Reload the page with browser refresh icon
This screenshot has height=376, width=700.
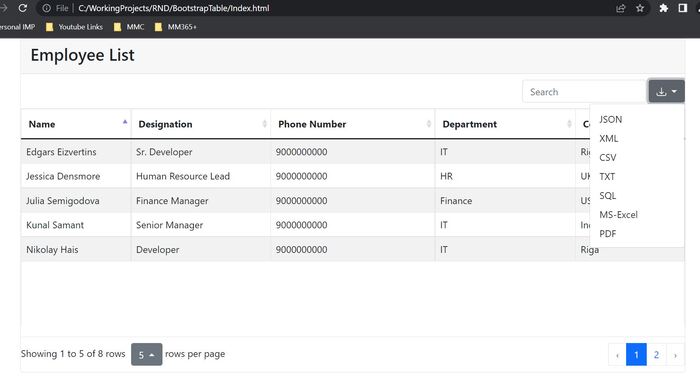23,8
